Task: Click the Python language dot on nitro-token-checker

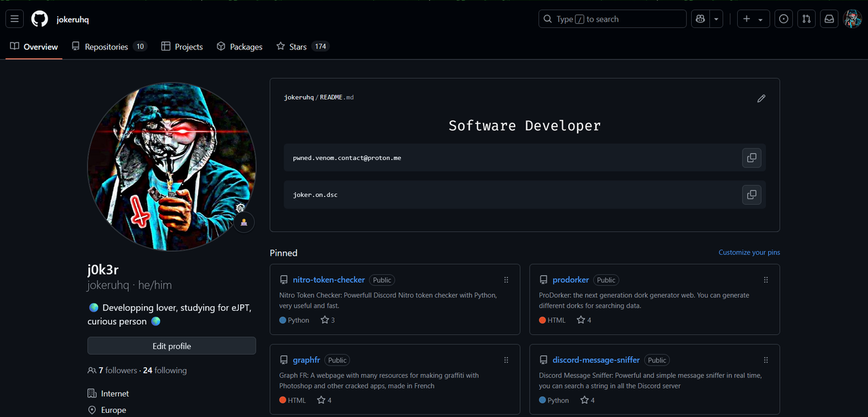Action: (x=283, y=320)
